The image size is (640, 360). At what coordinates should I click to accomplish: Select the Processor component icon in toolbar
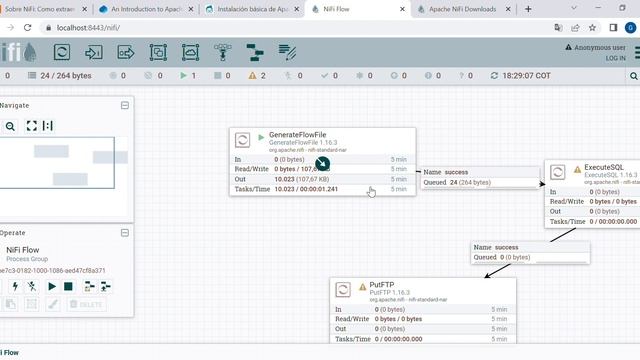62,52
